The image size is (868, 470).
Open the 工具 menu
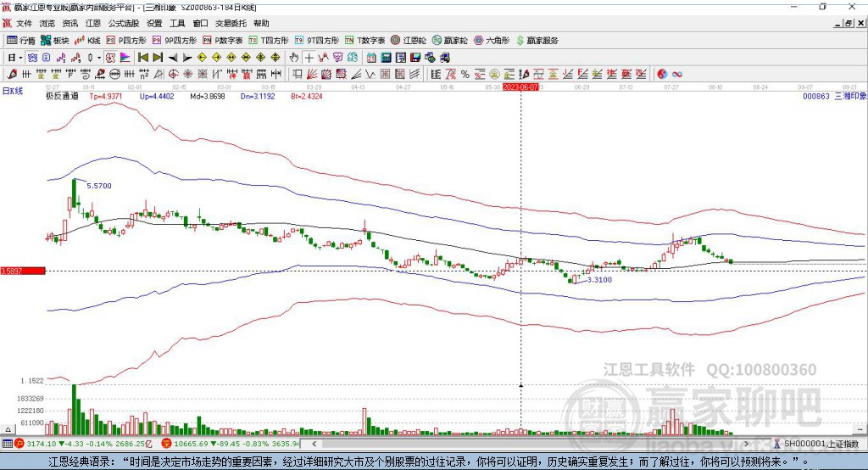pos(177,23)
